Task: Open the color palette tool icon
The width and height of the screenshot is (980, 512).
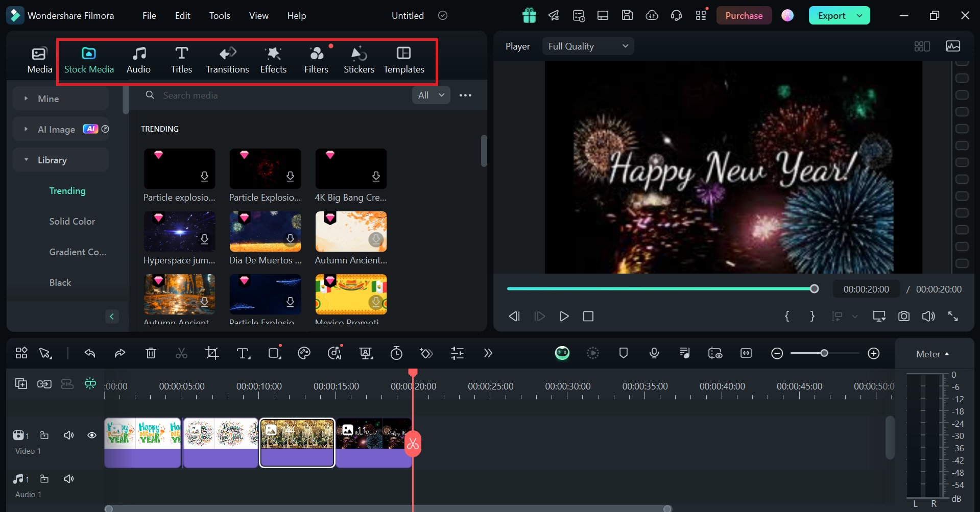Action: tap(304, 353)
